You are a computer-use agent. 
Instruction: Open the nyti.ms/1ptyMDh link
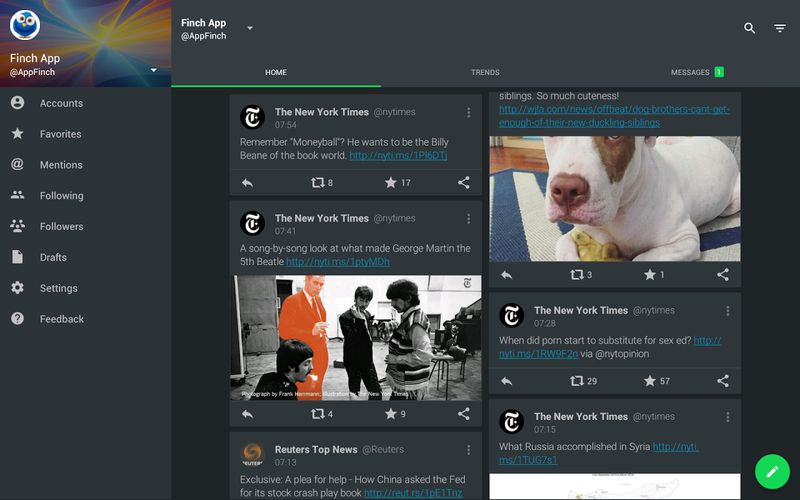pos(338,262)
